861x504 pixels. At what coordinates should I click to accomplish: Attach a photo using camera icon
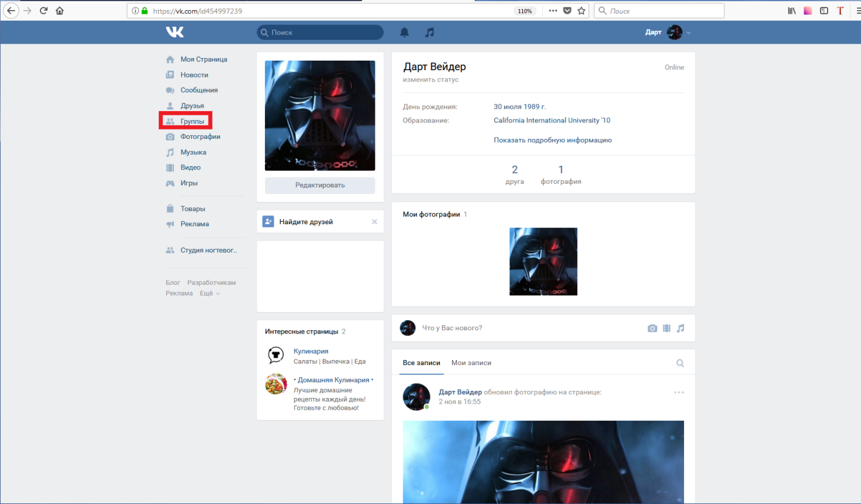pos(652,328)
